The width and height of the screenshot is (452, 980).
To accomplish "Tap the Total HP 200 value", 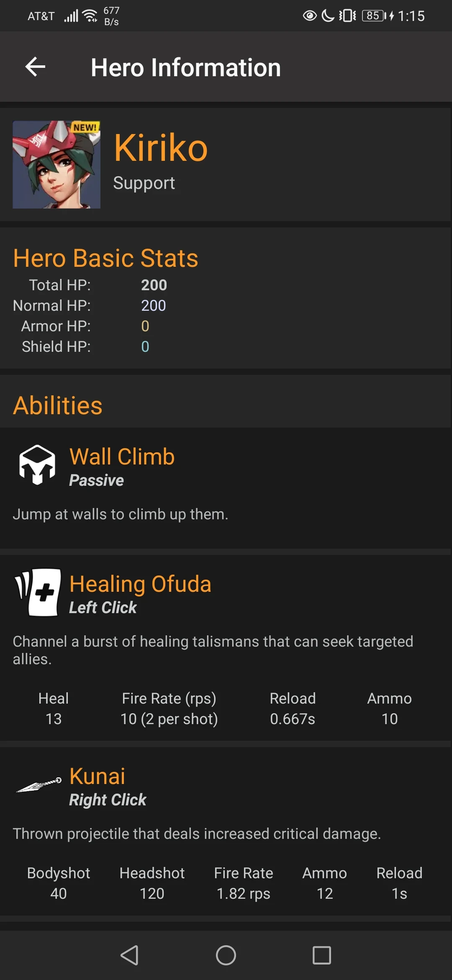I will [x=154, y=285].
